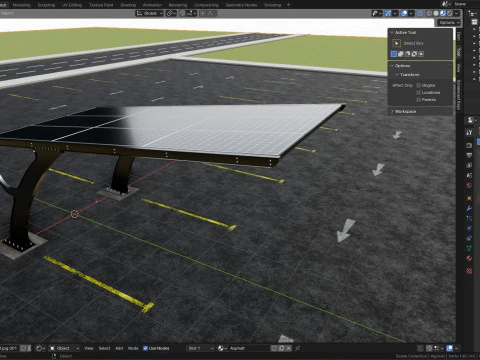Toggle viewport overlays button
Image resolution: width=480 pixels, height=360 pixels.
(x=404, y=13)
